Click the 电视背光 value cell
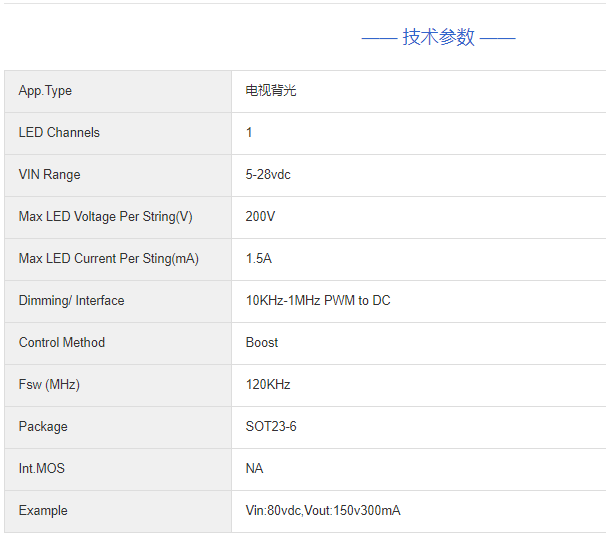The image size is (606, 549). 271,91
